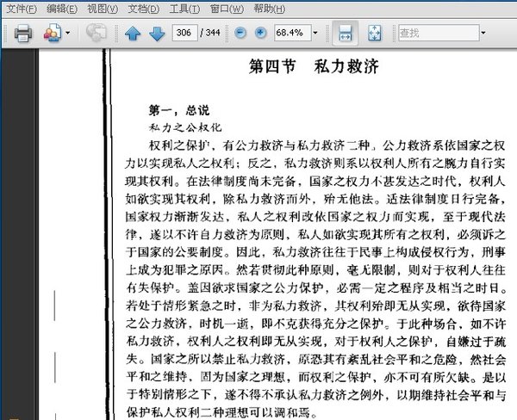Open the 工具(T) menu

tap(184, 9)
